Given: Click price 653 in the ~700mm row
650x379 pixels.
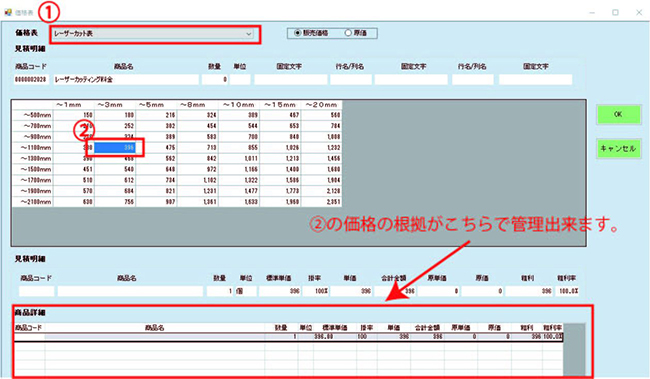Looking at the screenshot, I should [280, 126].
